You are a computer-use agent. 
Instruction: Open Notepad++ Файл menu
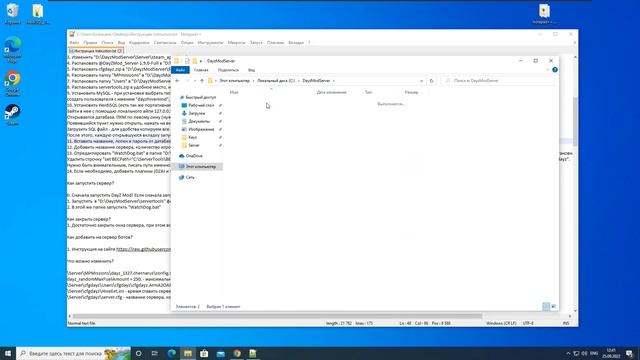click(x=74, y=42)
